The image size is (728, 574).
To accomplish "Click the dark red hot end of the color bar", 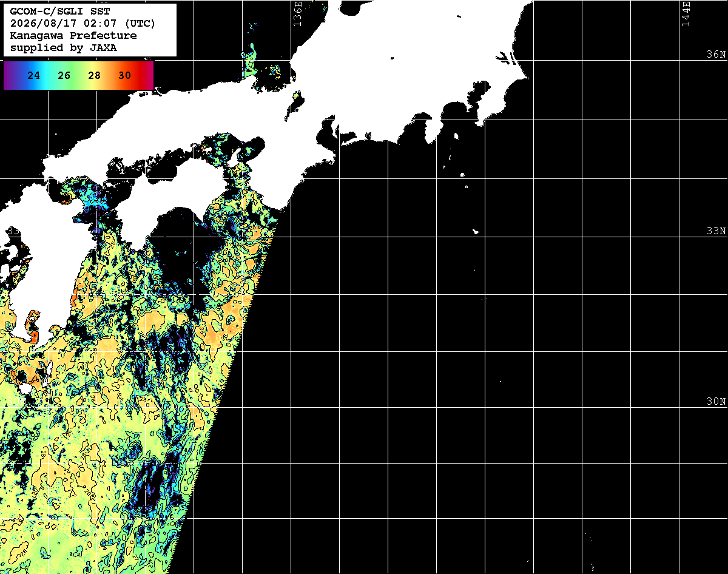I will pos(146,75).
